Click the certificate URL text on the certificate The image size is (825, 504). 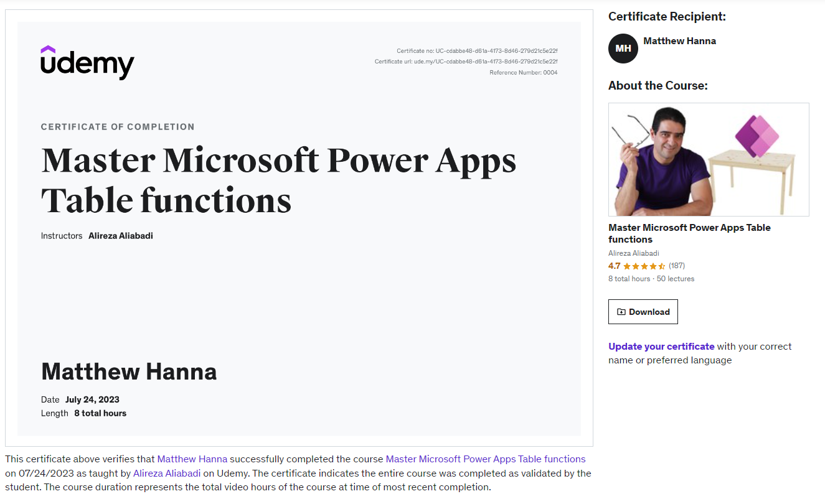pyautogui.click(x=466, y=62)
